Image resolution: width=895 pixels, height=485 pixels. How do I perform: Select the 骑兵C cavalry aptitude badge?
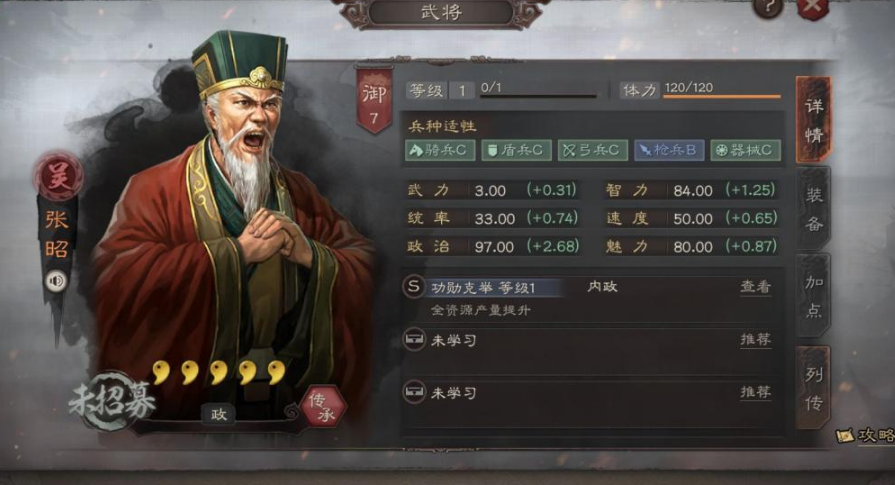coord(440,150)
